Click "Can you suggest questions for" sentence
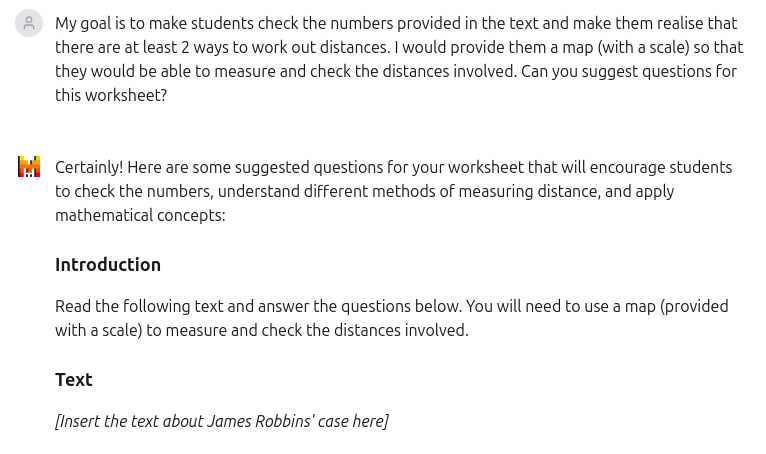This screenshot has width=766, height=454. 629,71
